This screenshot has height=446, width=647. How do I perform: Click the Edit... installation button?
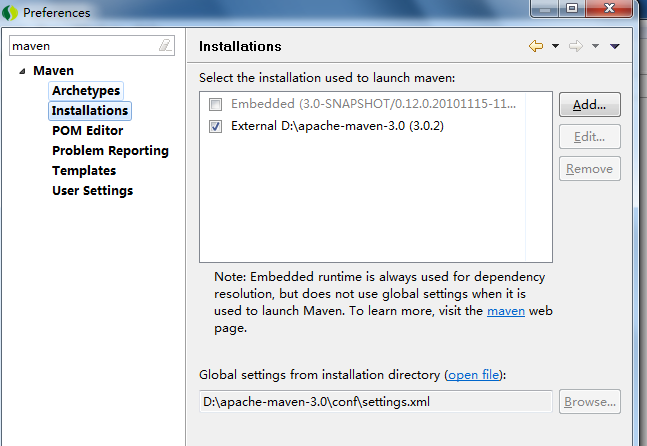tap(590, 137)
